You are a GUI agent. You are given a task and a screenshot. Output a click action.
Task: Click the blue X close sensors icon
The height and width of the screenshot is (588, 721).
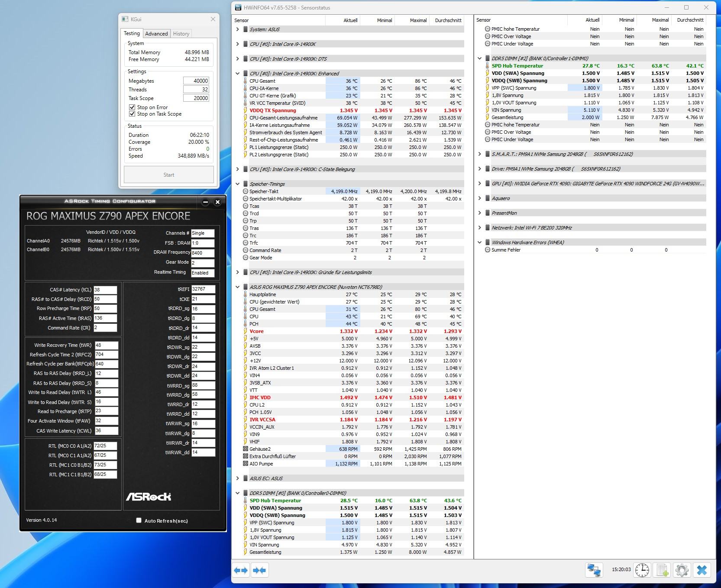tap(702, 570)
